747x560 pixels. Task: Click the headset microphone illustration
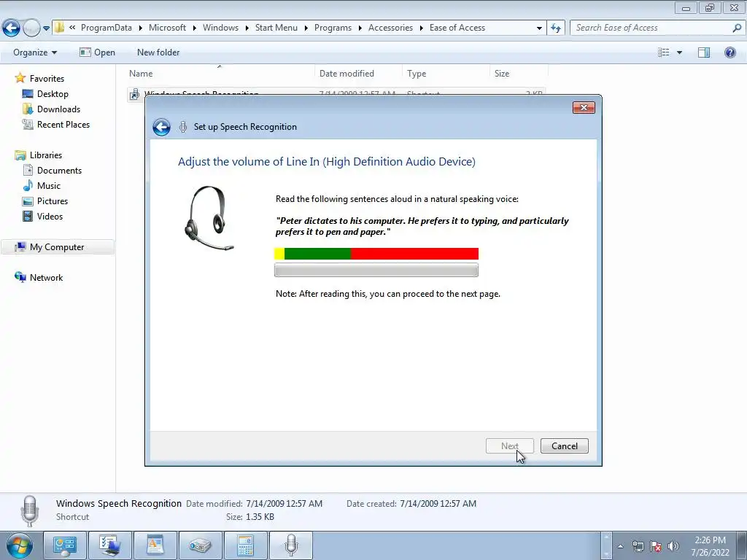(209, 217)
